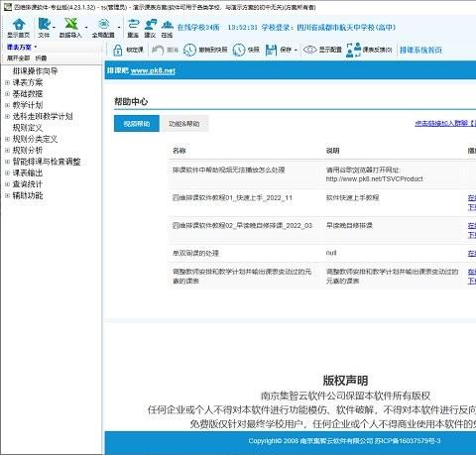Click the 帮助中心 heading

point(131,101)
